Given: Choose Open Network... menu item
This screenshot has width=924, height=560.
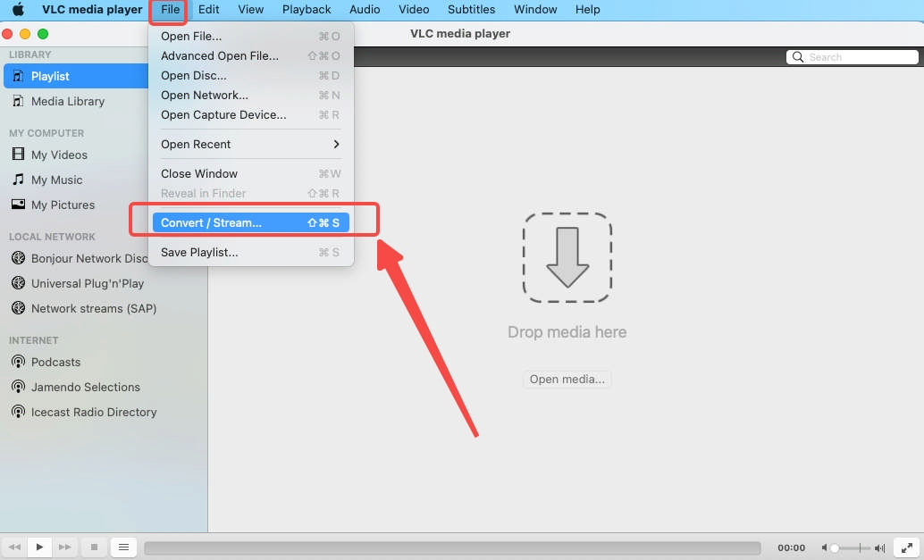Looking at the screenshot, I should 251,96.
